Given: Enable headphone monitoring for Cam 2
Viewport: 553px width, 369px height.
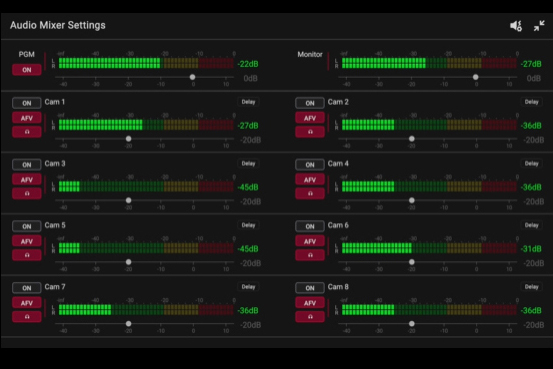Looking at the screenshot, I should coord(310,132).
